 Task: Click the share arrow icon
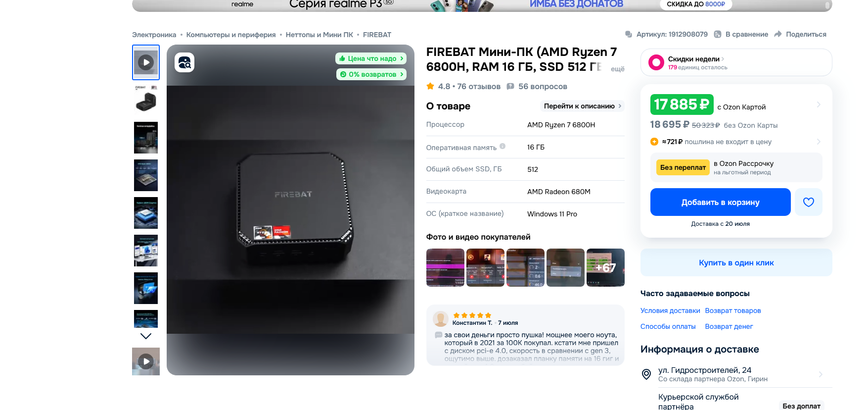(778, 34)
